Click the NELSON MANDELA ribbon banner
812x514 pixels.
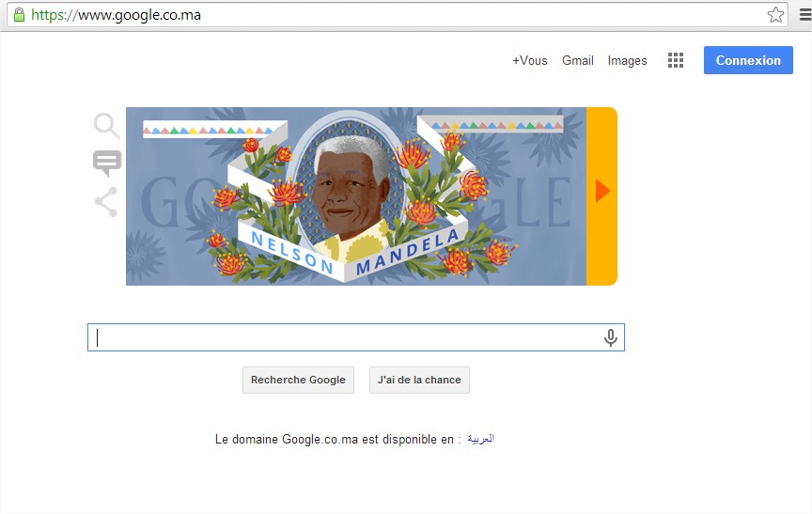coord(354,253)
